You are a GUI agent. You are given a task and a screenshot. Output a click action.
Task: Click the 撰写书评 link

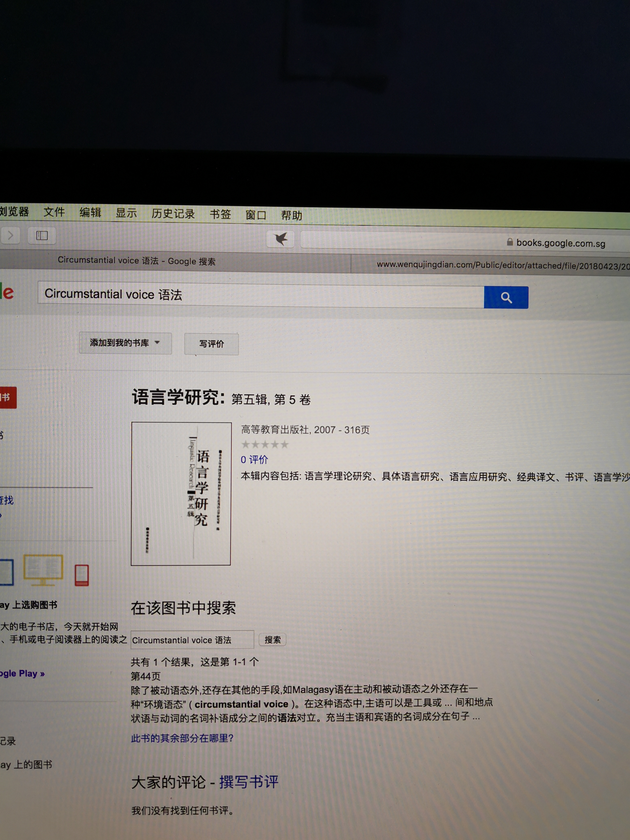tap(249, 782)
